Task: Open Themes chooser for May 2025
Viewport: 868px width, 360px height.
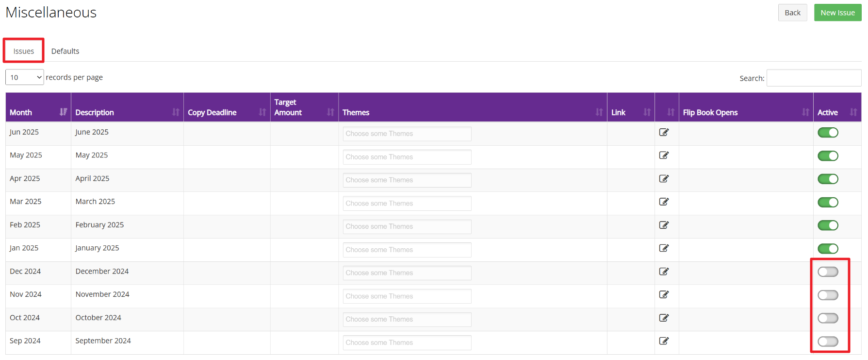Action: (x=407, y=157)
